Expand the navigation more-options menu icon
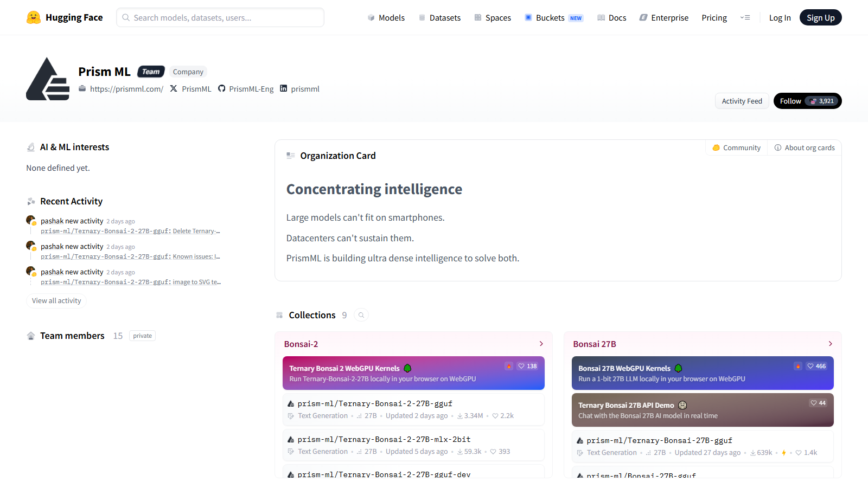868x488 pixels. [745, 17]
